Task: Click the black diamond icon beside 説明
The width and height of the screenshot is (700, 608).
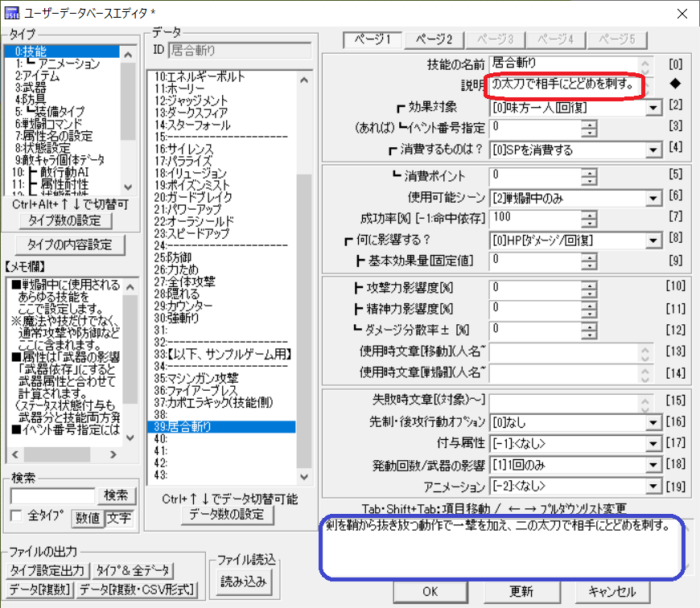Action: 675,84
